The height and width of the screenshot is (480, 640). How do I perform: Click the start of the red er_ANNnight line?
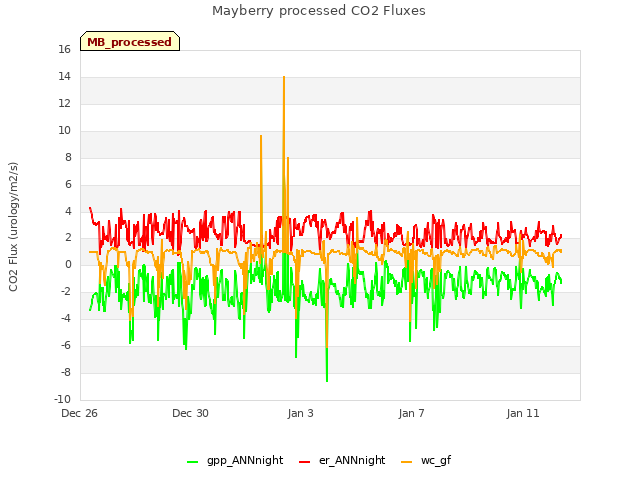(x=90, y=208)
